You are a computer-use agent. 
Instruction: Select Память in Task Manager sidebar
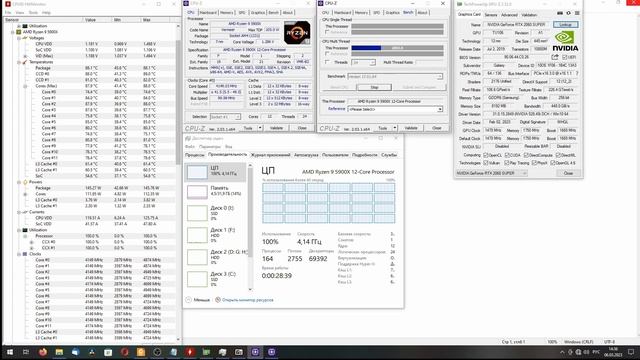[x=216, y=191]
